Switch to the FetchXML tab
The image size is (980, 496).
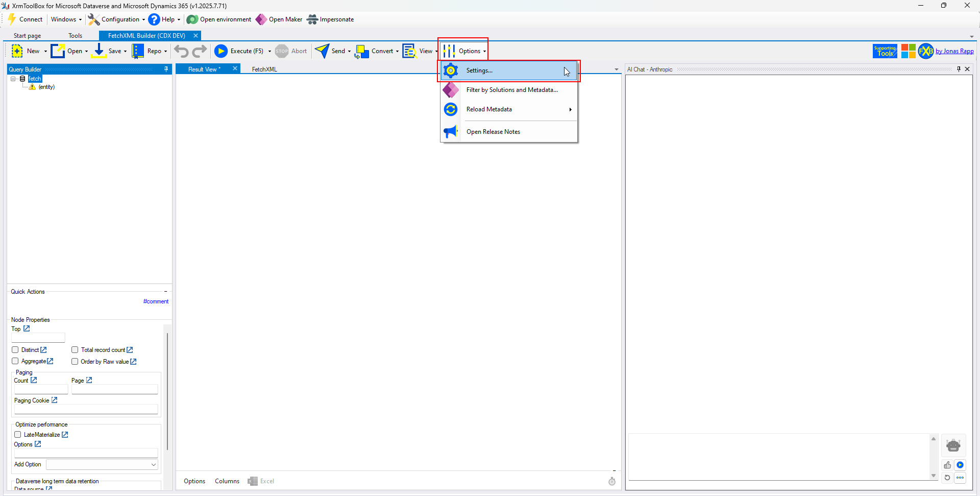point(264,69)
